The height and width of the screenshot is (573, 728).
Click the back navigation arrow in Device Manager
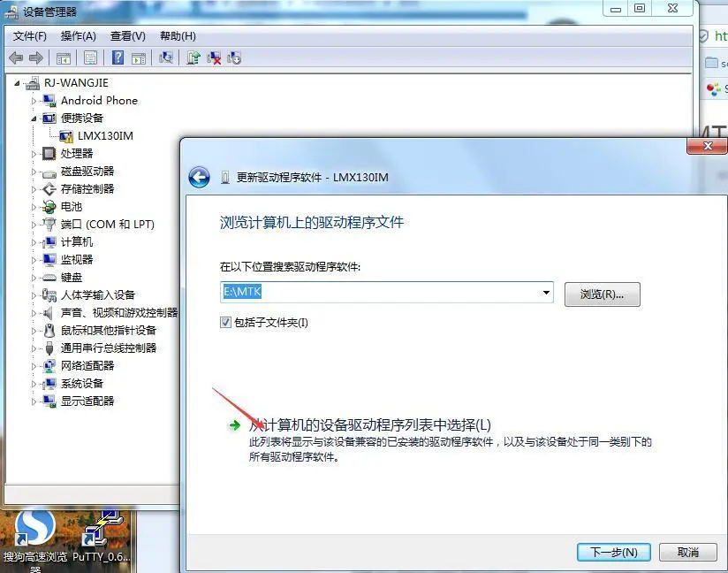(x=15, y=57)
